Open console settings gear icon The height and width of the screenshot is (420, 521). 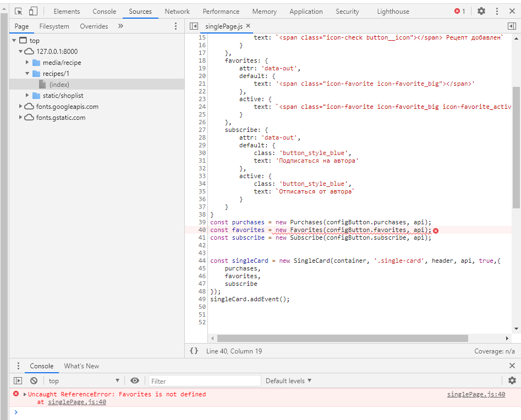point(512,380)
